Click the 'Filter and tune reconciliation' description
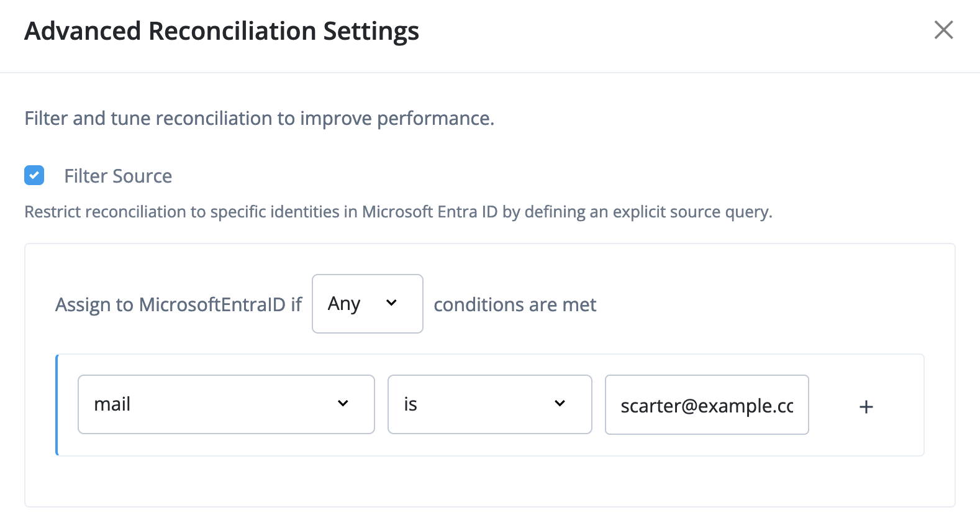 pyautogui.click(x=259, y=118)
